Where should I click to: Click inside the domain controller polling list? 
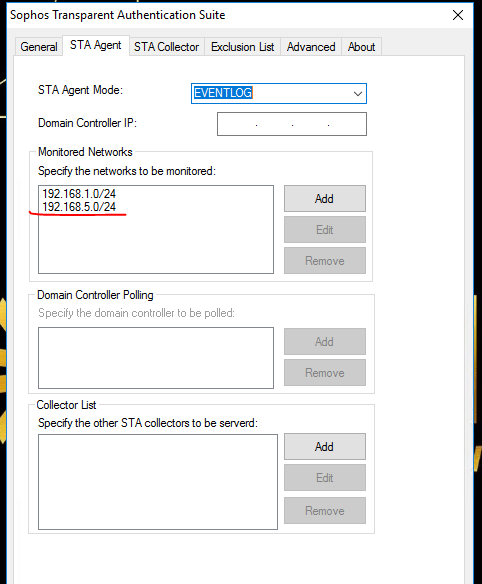156,358
